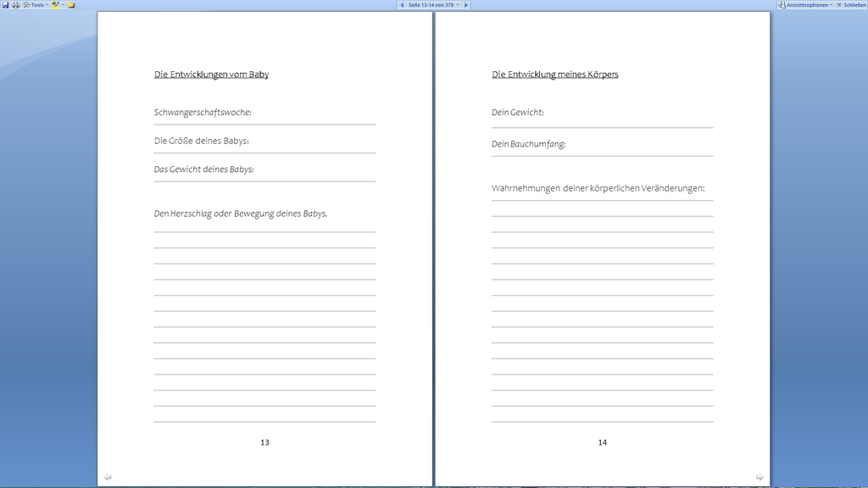Image resolution: width=868 pixels, height=488 pixels.
Task: Click heading 'Die Entwicklungen vom Baby'
Action: pyautogui.click(x=211, y=75)
